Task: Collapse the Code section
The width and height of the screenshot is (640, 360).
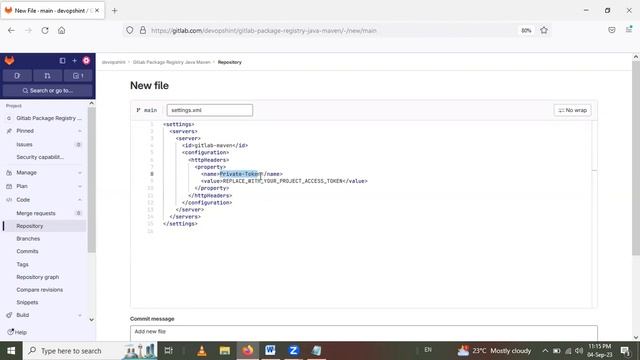Action: [x=44, y=200]
